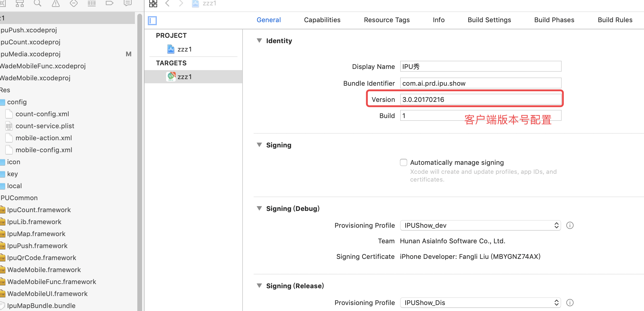Open the Breakpoint navigator tag icon
The height and width of the screenshot is (311, 644).
tap(110, 3)
